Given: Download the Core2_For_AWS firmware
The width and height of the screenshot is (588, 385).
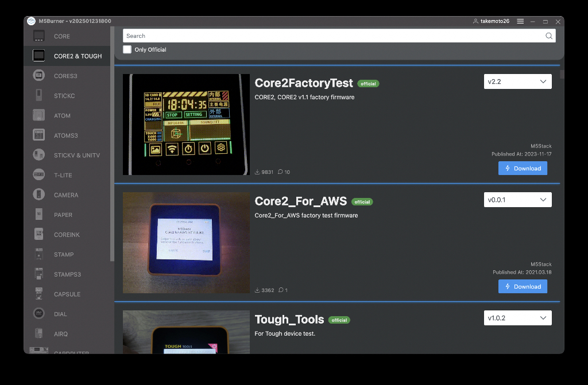Looking at the screenshot, I should tap(523, 286).
